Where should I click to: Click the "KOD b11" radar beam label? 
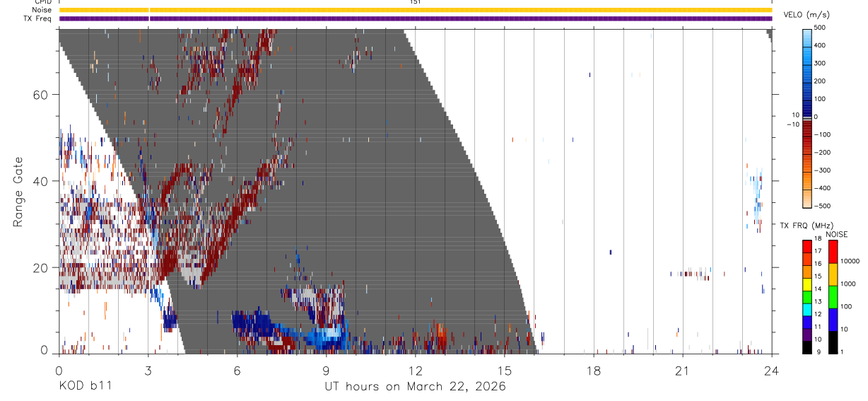pos(84,386)
